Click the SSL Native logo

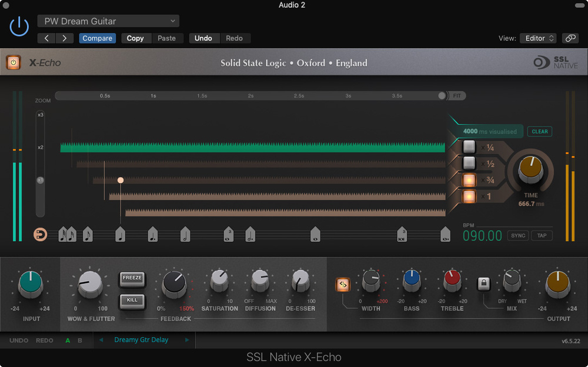(556, 62)
